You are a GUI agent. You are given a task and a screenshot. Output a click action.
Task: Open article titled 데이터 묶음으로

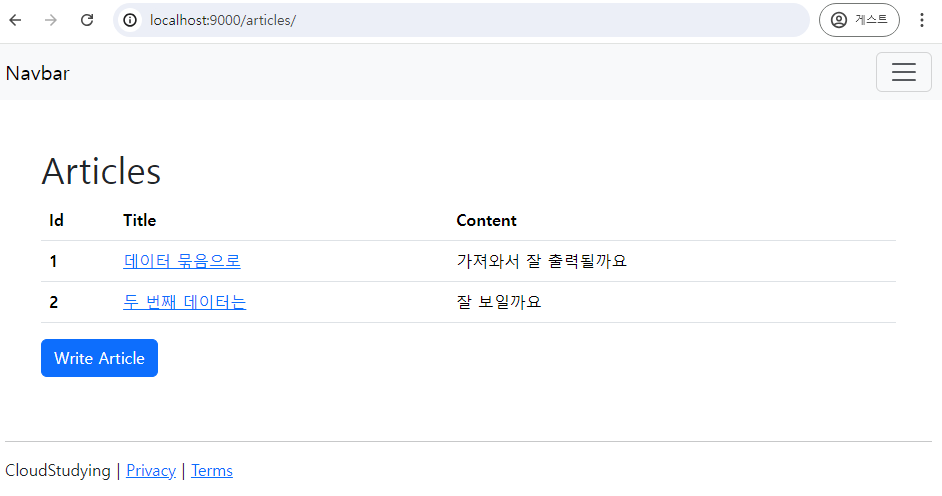[182, 261]
